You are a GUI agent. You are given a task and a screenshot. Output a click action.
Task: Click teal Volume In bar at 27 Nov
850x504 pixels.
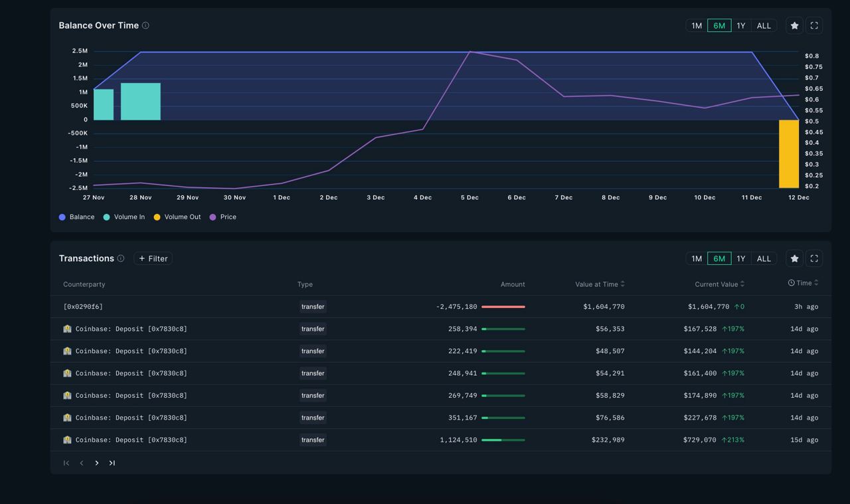pyautogui.click(x=104, y=104)
